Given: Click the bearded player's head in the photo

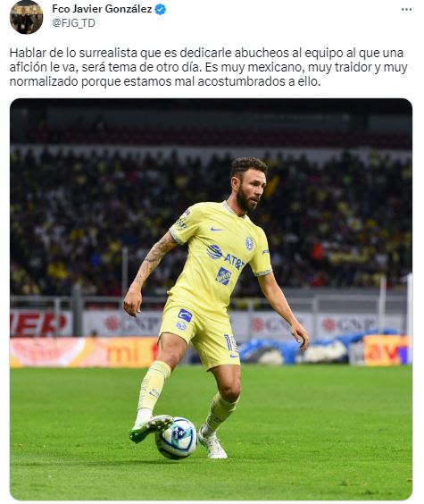Looking at the screenshot, I should [x=249, y=184].
